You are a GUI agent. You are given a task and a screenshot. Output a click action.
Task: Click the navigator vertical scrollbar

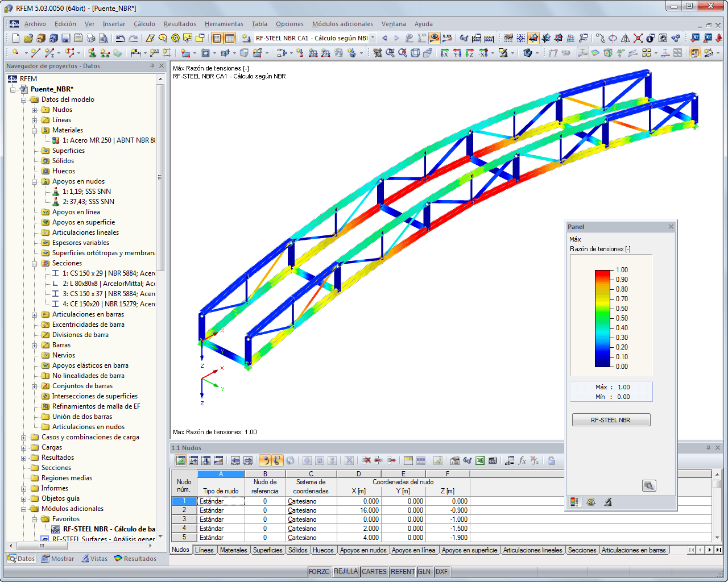[x=160, y=177]
